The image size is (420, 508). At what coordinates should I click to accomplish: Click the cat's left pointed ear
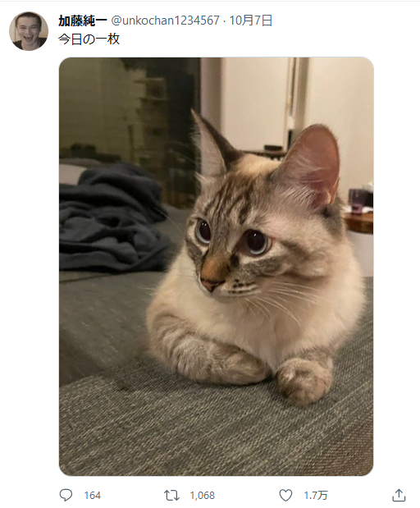pos(211,144)
